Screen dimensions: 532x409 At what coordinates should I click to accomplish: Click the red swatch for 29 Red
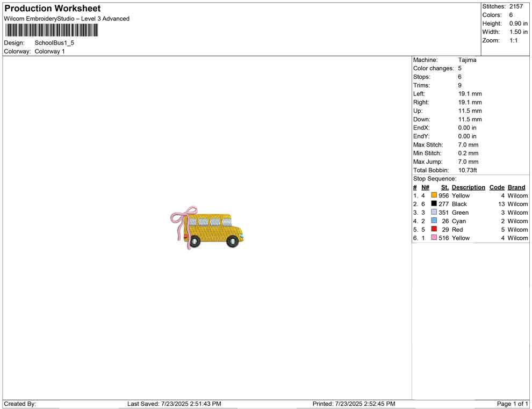coord(434,229)
